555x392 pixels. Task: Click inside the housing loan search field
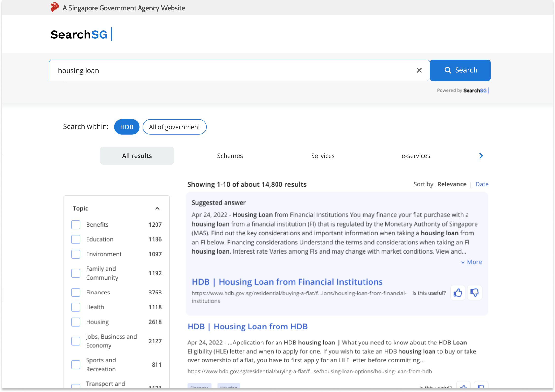tap(197, 70)
